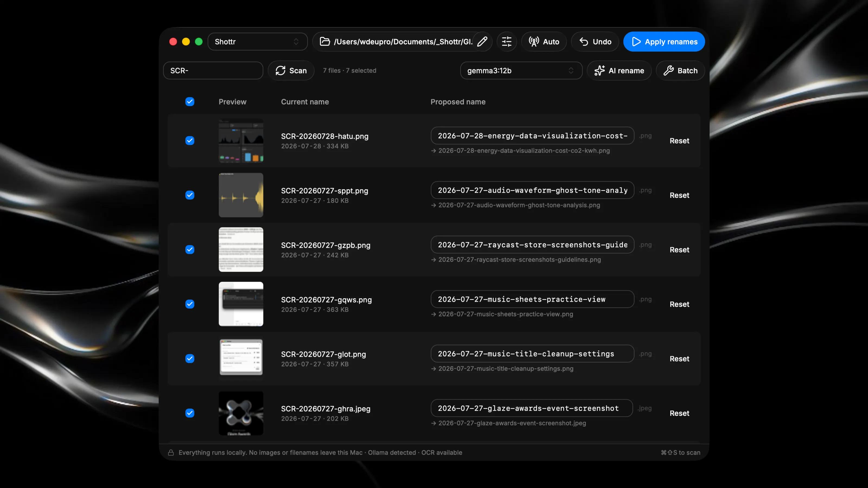
Task: Undo the last rename
Action: [x=595, y=42]
